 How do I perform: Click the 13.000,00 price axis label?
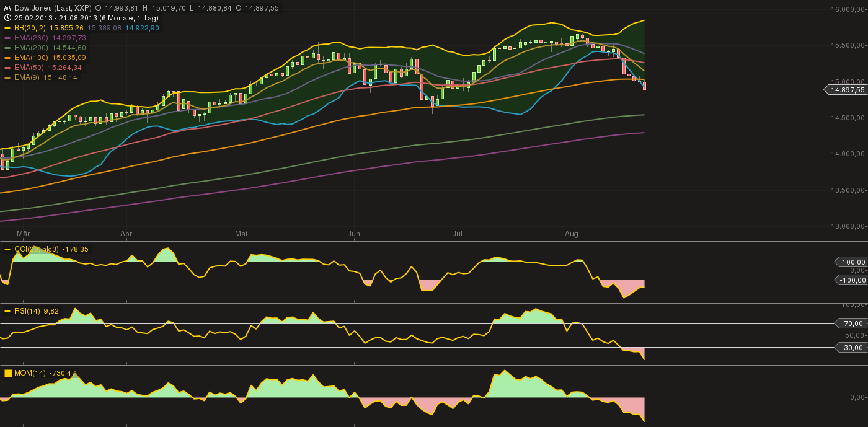pos(849,226)
